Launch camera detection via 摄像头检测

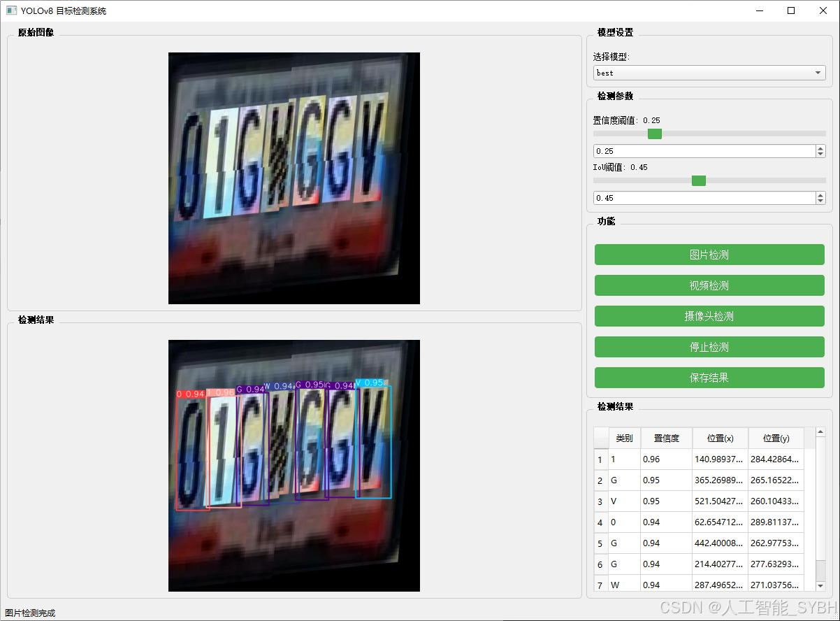709,316
